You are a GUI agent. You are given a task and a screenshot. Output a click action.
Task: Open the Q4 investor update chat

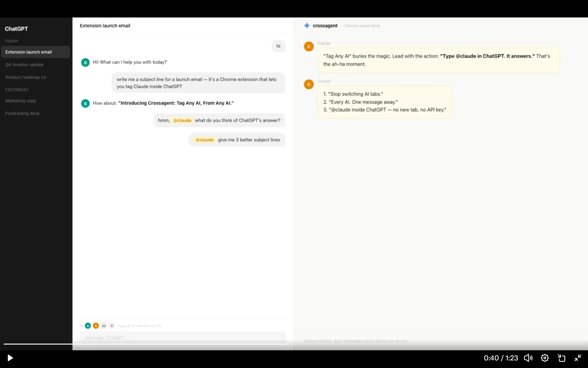tap(24, 64)
